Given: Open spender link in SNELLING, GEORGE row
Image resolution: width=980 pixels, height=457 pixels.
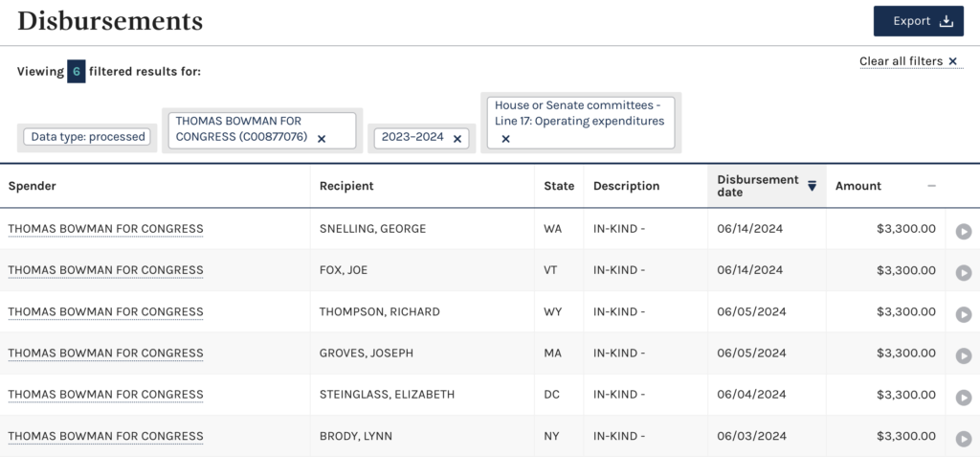Looking at the screenshot, I should pyautogui.click(x=105, y=229).
